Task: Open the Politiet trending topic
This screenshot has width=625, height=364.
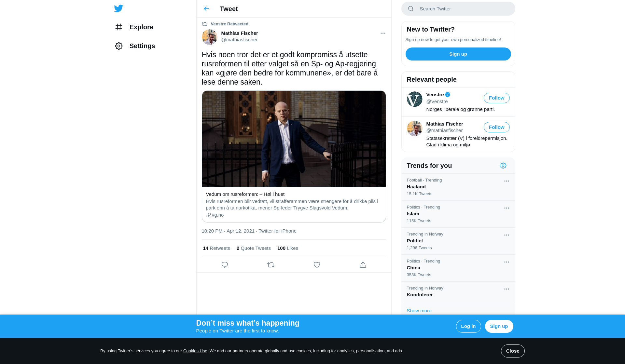Action: (x=458, y=241)
